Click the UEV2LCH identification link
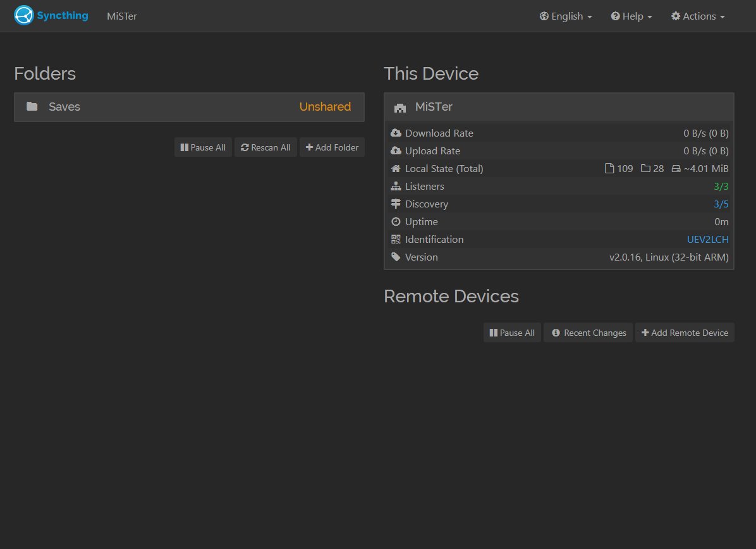 click(707, 239)
